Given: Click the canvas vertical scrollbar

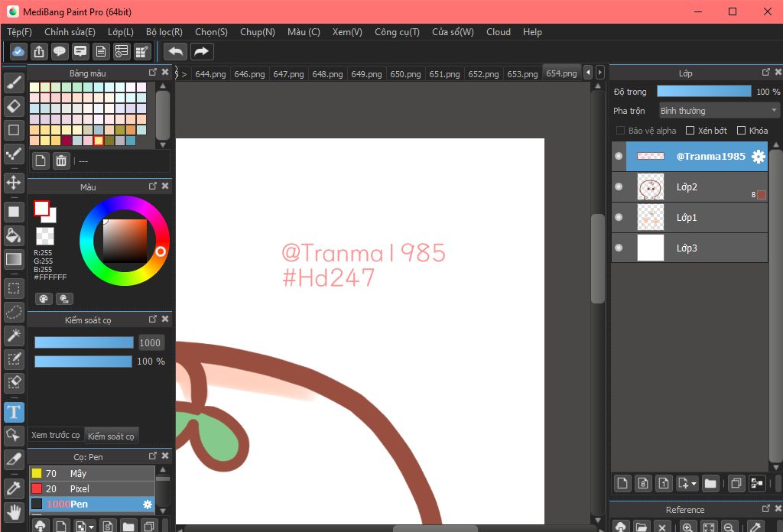Looking at the screenshot, I should [x=598, y=258].
